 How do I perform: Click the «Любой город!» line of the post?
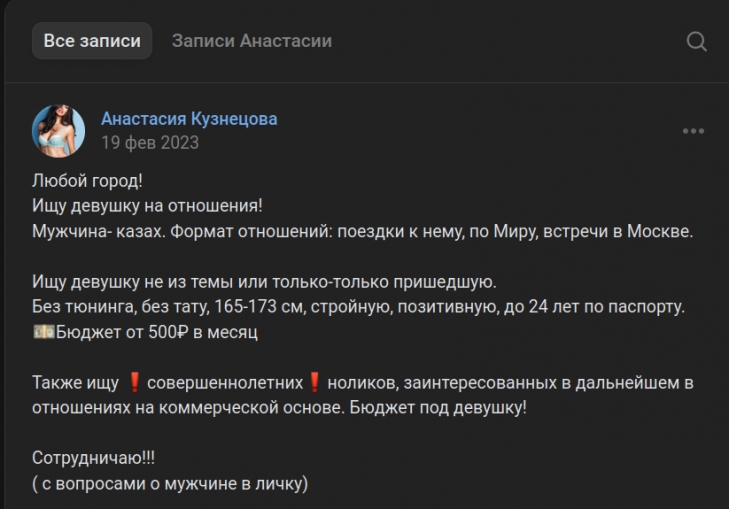point(88,181)
